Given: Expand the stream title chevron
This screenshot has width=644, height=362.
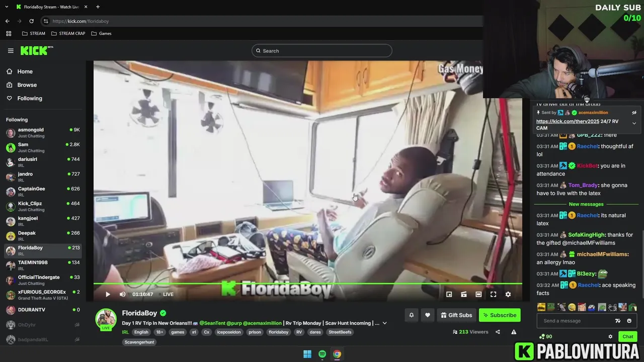Looking at the screenshot, I should (385, 323).
